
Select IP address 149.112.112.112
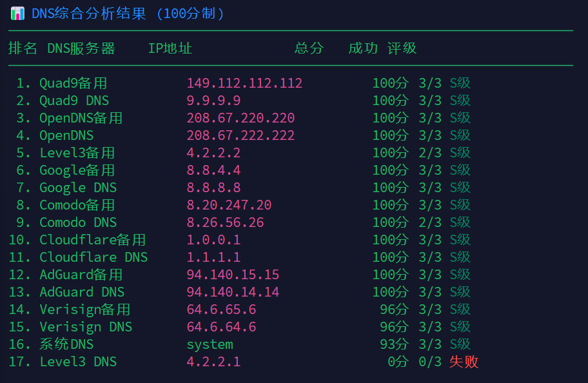(244, 83)
